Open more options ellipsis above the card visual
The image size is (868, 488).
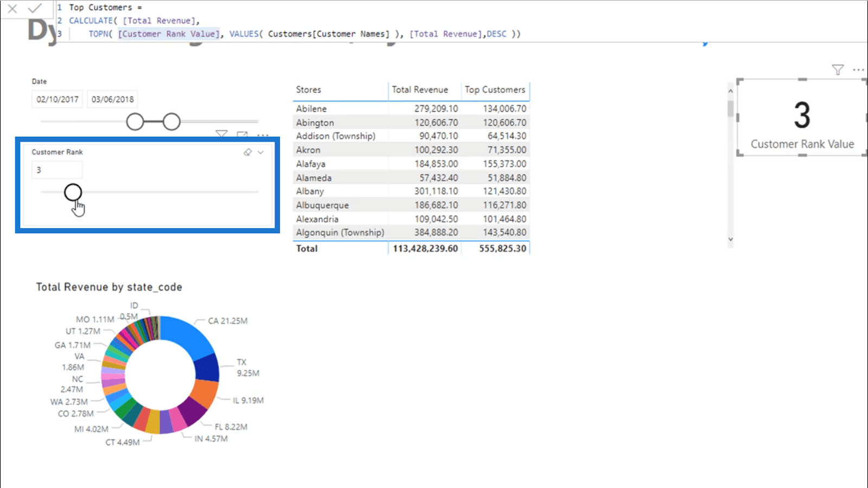click(x=858, y=69)
